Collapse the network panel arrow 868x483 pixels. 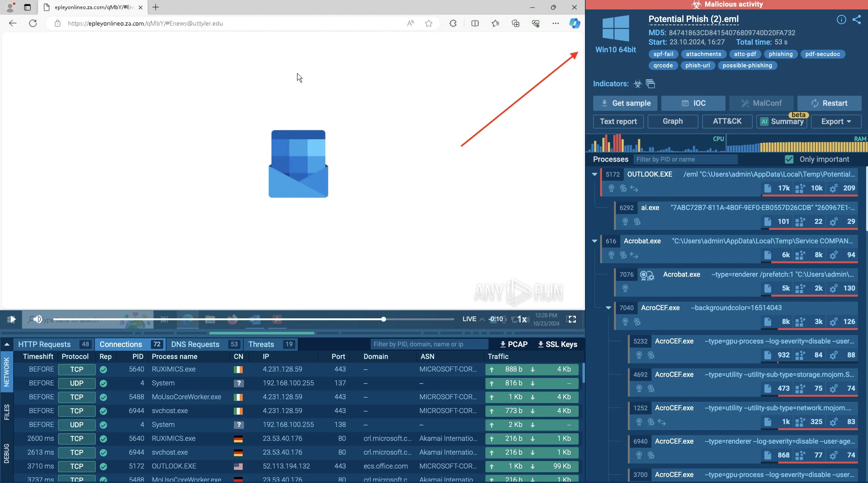(x=7, y=344)
